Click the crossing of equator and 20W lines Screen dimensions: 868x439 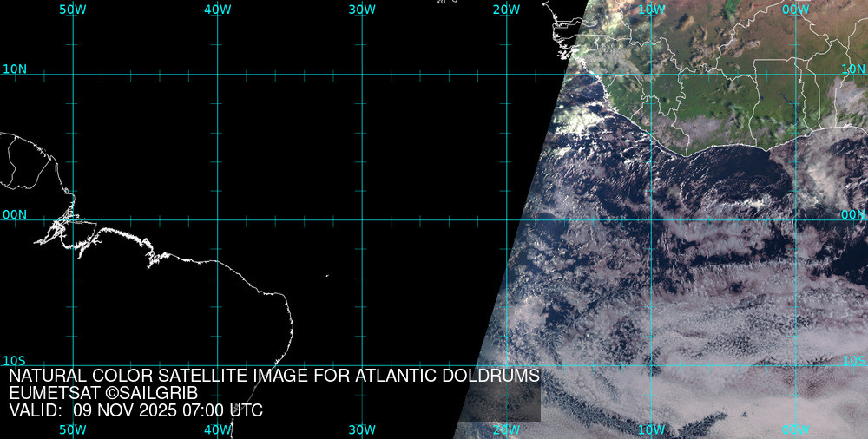(x=506, y=219)
